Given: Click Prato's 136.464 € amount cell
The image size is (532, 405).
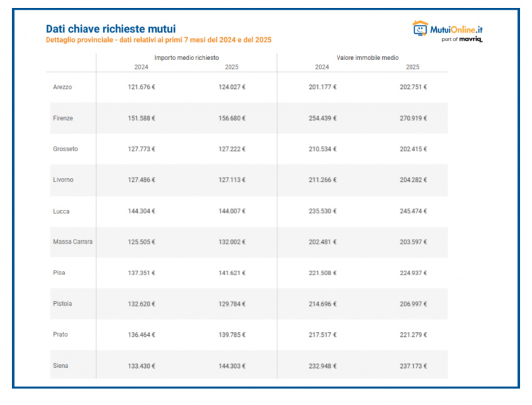Looking at the screenshot, I should 141,335.
